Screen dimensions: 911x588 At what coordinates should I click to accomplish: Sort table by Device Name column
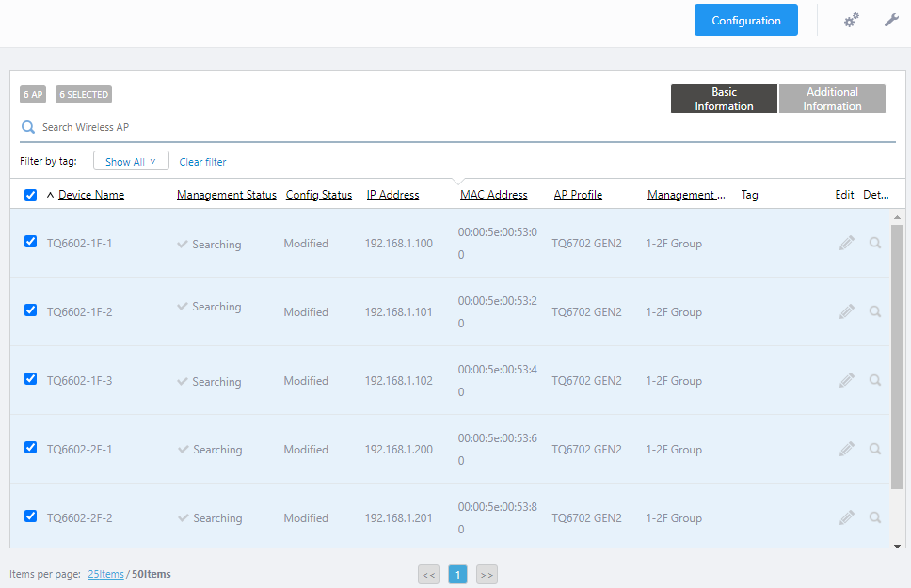[91, 195]
